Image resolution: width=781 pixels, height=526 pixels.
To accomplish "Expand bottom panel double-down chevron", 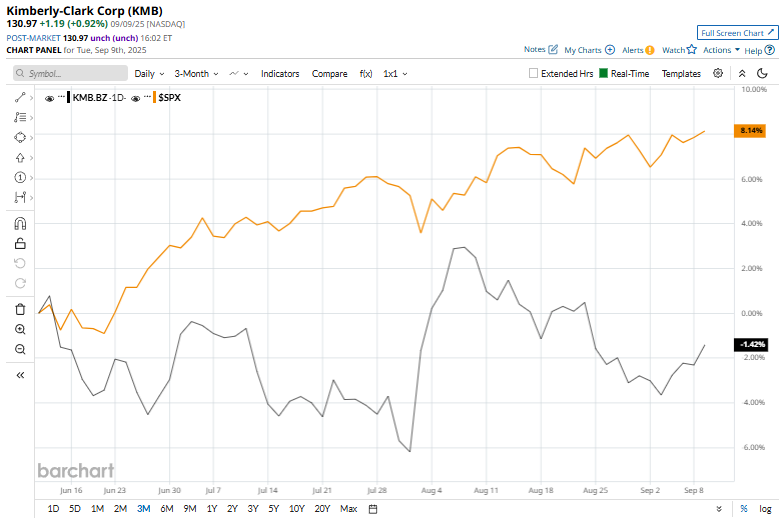I will [x=719, y=509].
